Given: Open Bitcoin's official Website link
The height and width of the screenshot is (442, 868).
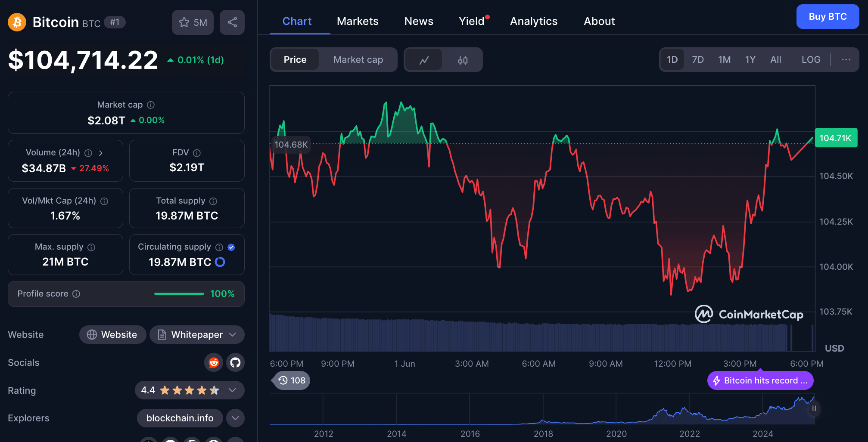Looking at the screenshot, I should 112,334.
